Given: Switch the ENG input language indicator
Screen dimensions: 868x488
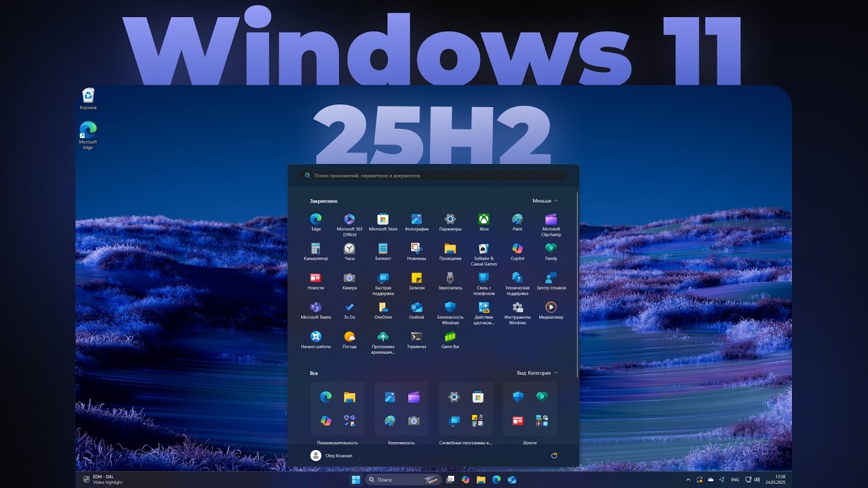Looking at the screenshot, I should 736,480.
